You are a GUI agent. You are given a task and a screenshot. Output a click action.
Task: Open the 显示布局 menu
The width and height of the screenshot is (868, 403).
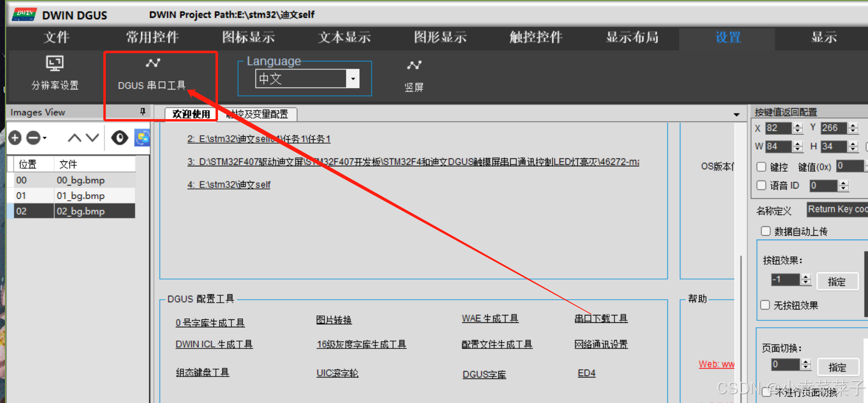coord(632,37)
